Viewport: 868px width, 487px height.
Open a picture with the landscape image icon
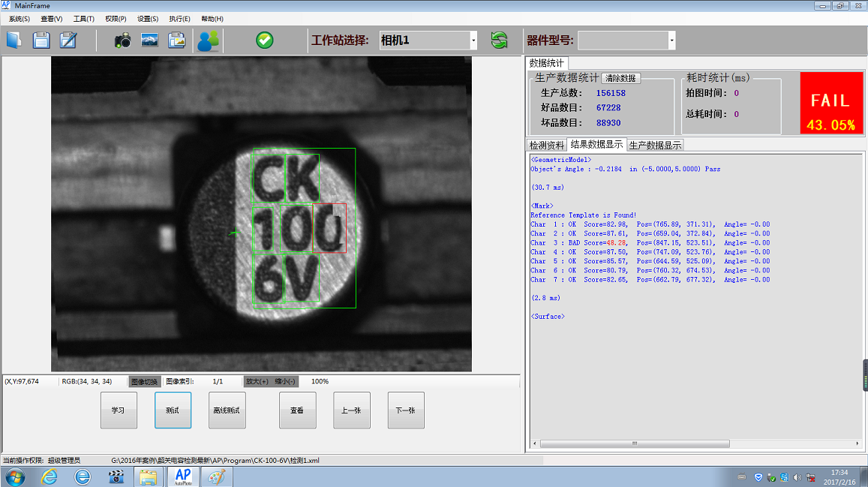[149, 41]
